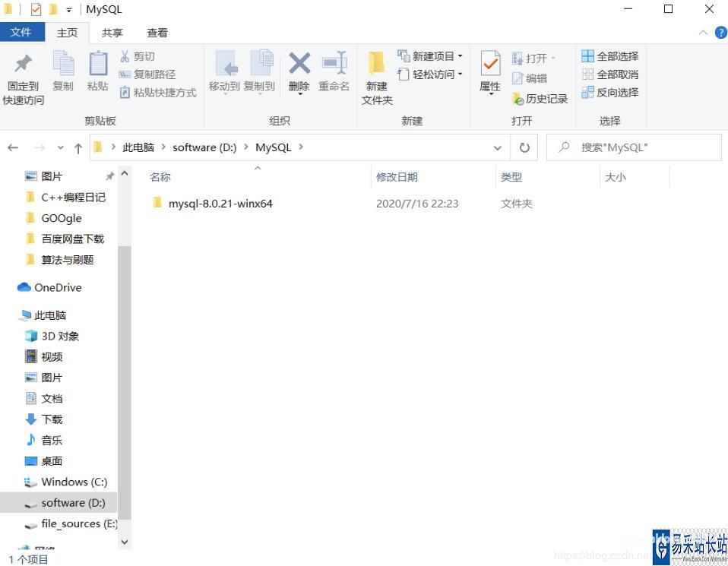Screen dimensions: 728x566
Task: Click the mysql-8.0.21-winx64 folder icon
Action: tap(157, 202)
